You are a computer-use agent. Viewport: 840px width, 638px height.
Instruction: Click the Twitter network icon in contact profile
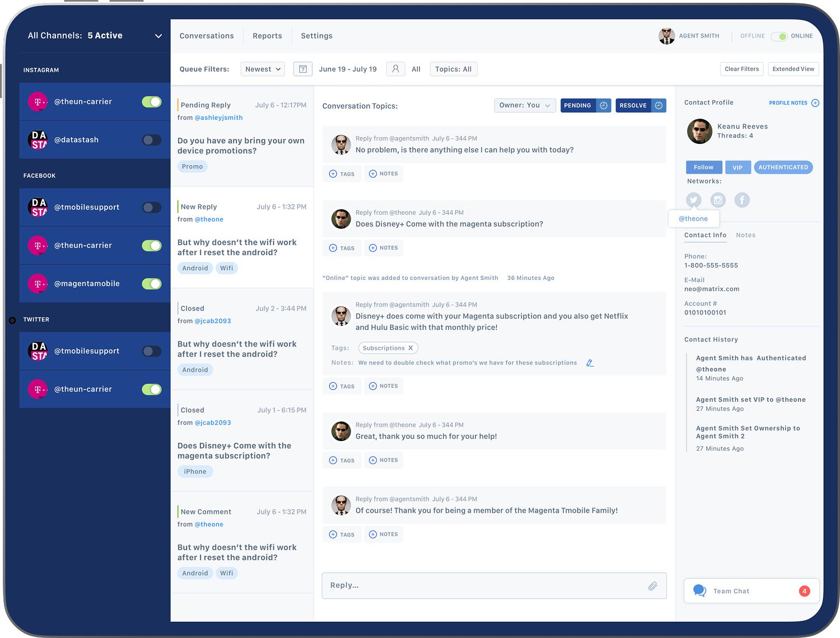coord(694,200)
